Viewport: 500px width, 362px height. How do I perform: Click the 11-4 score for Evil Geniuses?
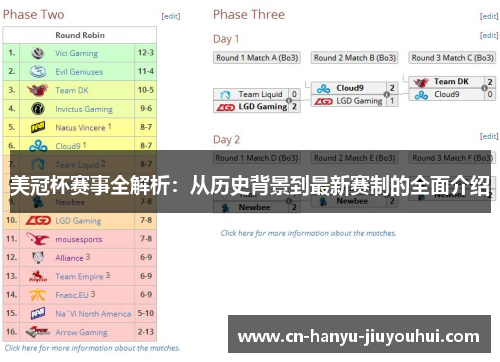tap(146, 71)
